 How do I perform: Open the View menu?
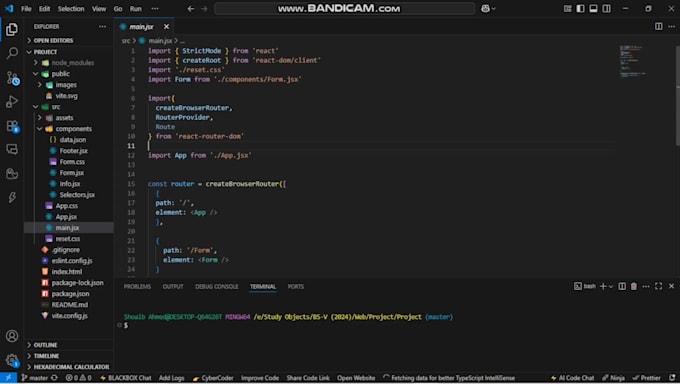click(99, 9)
